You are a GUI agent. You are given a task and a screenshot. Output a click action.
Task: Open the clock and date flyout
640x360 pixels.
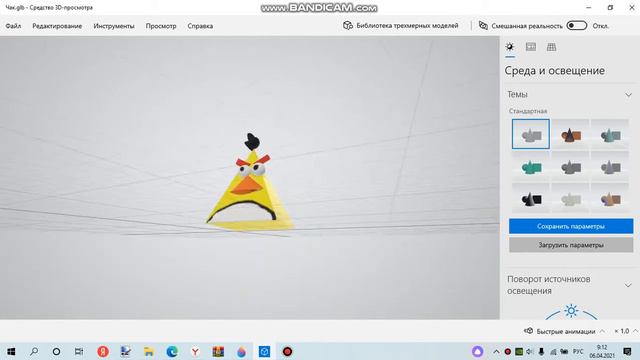click(x=602, y=351)
